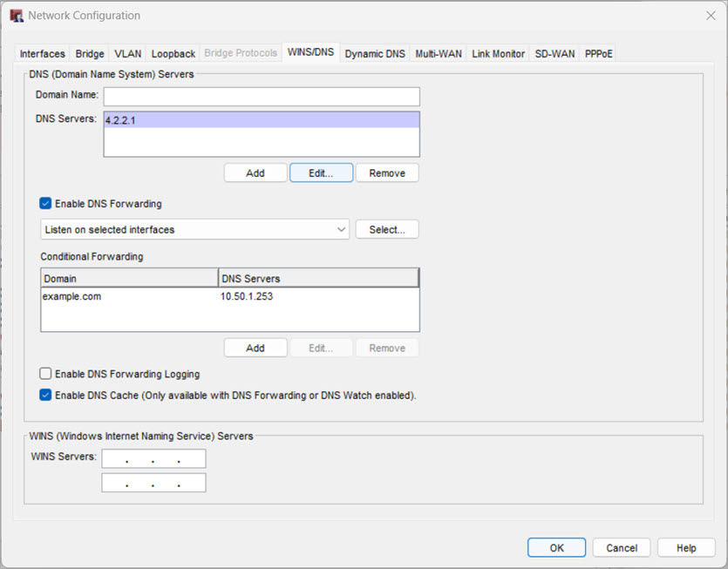This screenshot has width=728, height=569.
Task: Go to the SD-WAN tab
Action: [555, 54]
